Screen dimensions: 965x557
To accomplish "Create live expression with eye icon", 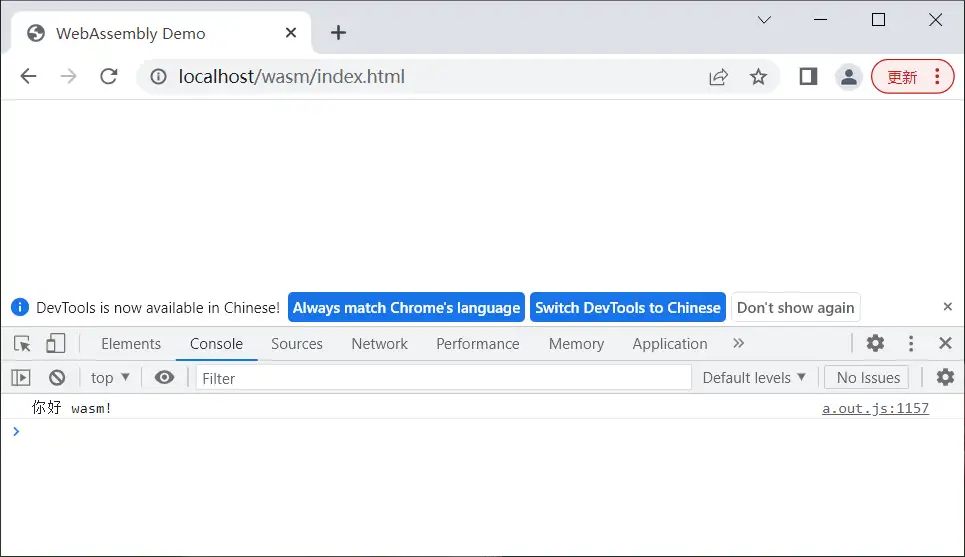I will point(164,378).
